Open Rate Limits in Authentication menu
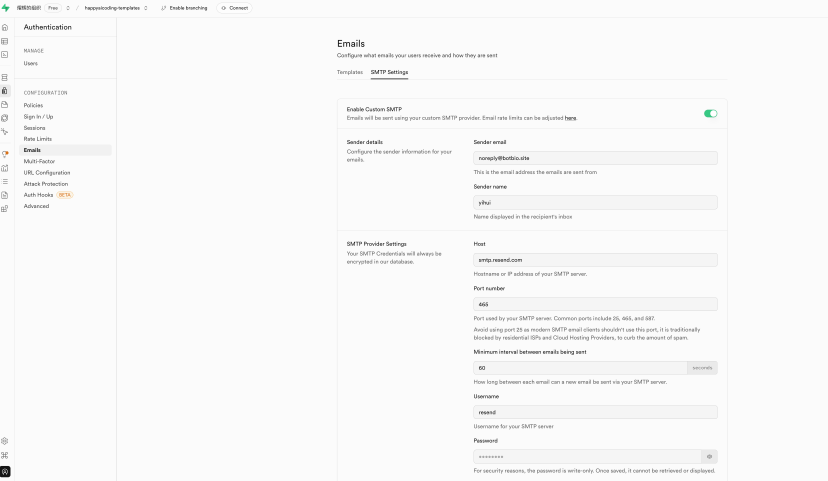Screen dimensions: 828x481 tap(38, 139)
